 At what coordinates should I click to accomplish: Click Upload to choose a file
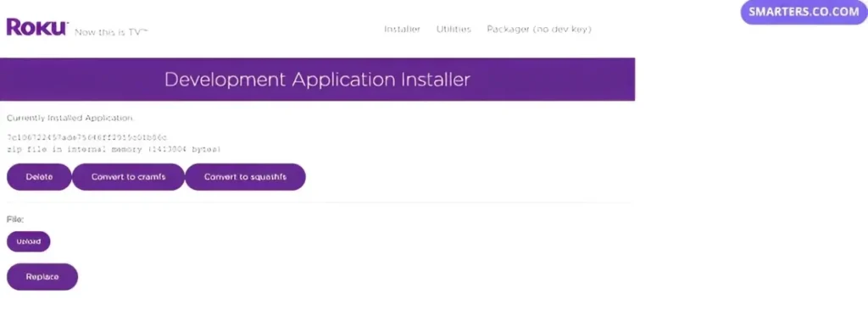[28, 241]
